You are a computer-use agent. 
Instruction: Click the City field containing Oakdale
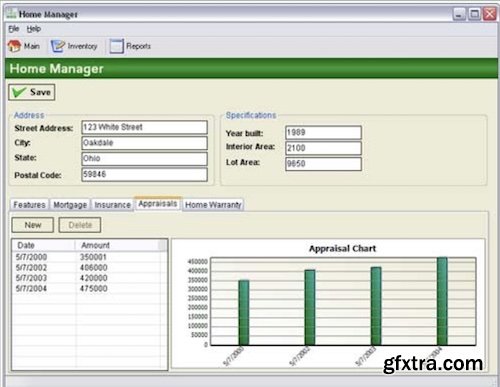[144, 143]
